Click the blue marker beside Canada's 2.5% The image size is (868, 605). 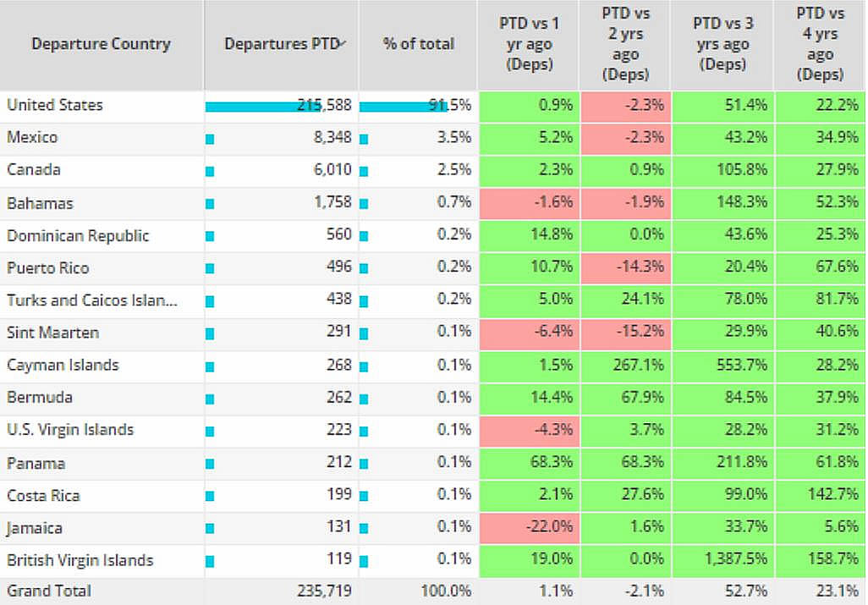coord(364,172)
